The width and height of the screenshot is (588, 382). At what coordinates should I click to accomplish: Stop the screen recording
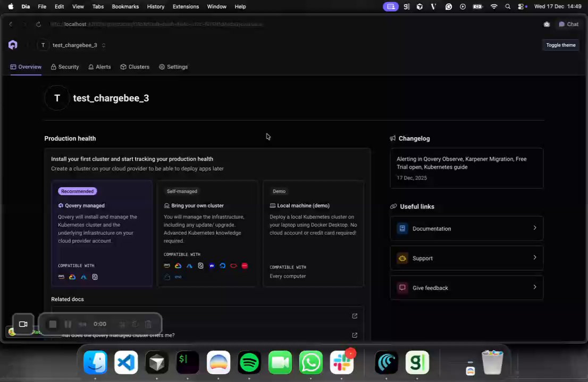(53, 324)
